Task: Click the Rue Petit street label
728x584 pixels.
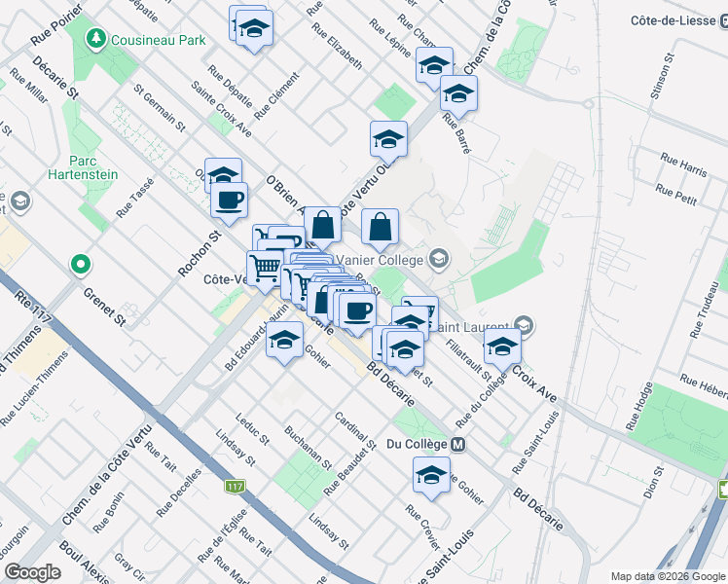Action: point(676,195)
